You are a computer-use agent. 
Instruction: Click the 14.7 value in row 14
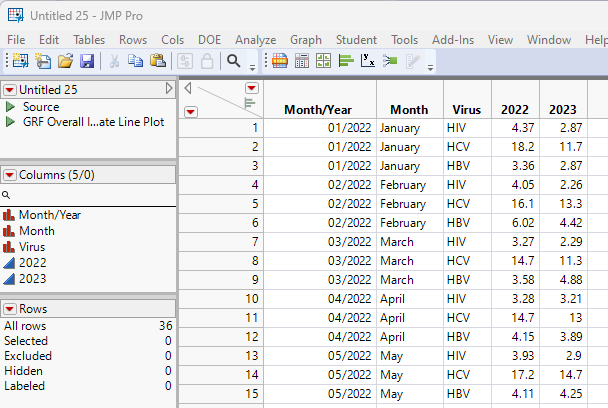coord(563,375)
